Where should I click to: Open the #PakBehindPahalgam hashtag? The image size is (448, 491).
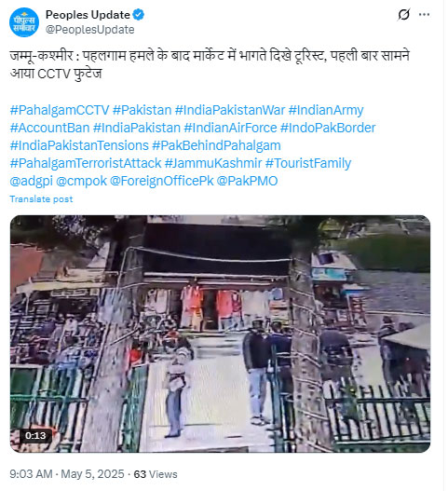tap(216, 145)
